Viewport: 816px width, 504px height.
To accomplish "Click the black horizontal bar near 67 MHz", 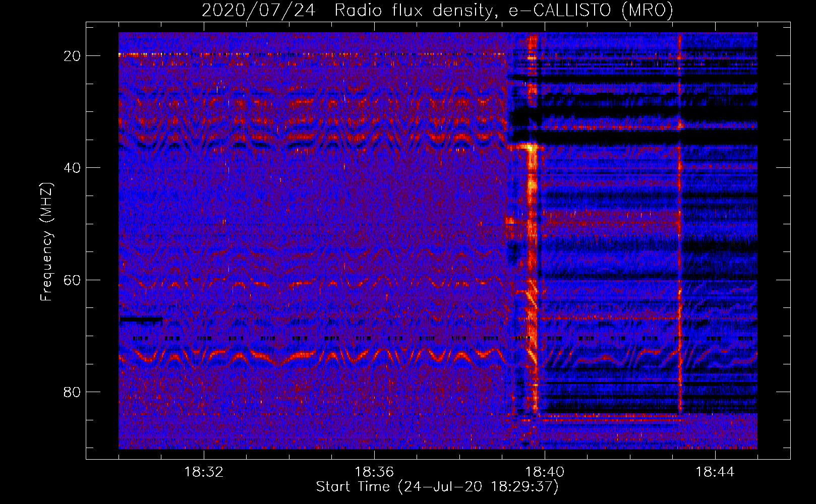I will tap(141, 320).
